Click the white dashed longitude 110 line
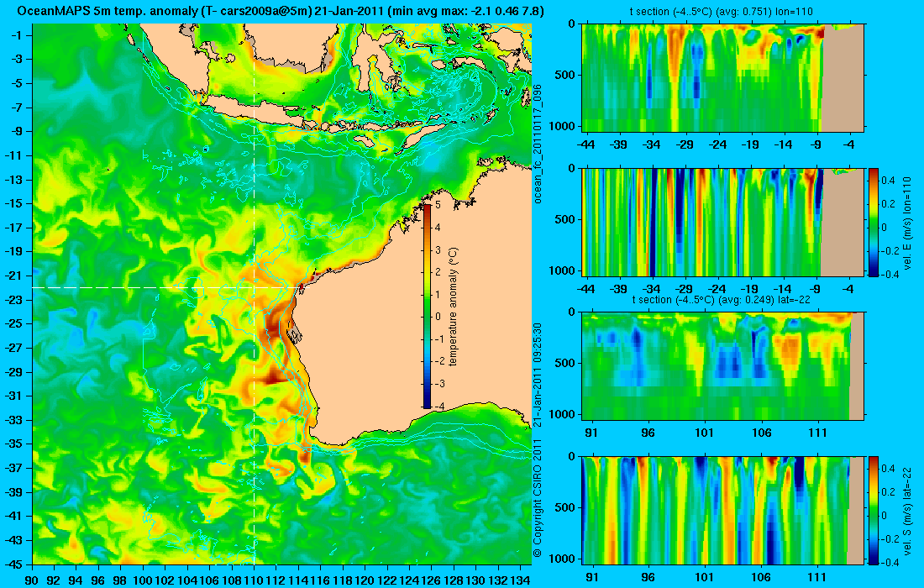 click(254, 294)
